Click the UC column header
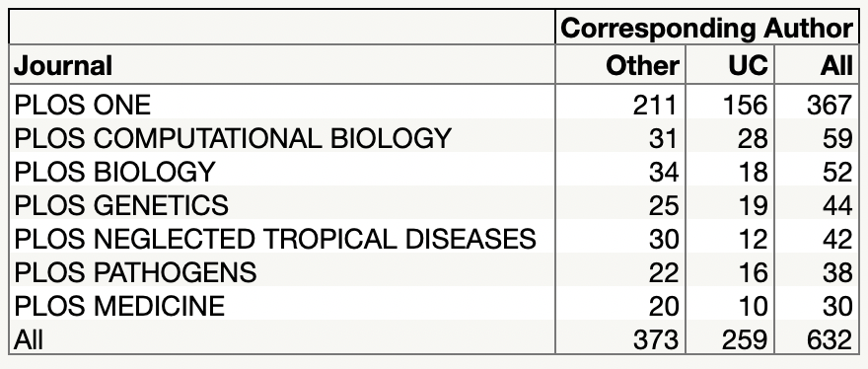The image size is (868, 369). [x=748, y=65]
